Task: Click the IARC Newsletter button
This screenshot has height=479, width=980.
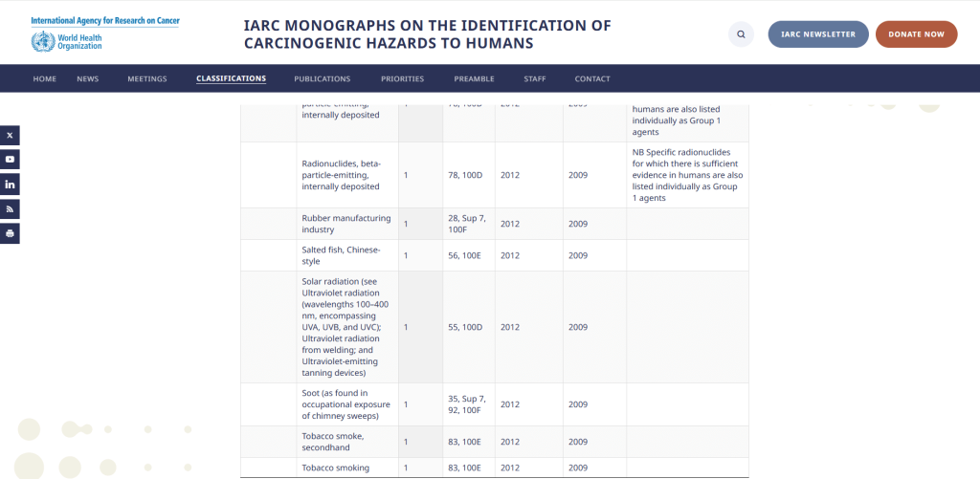Action: click(x=817, y=34)
